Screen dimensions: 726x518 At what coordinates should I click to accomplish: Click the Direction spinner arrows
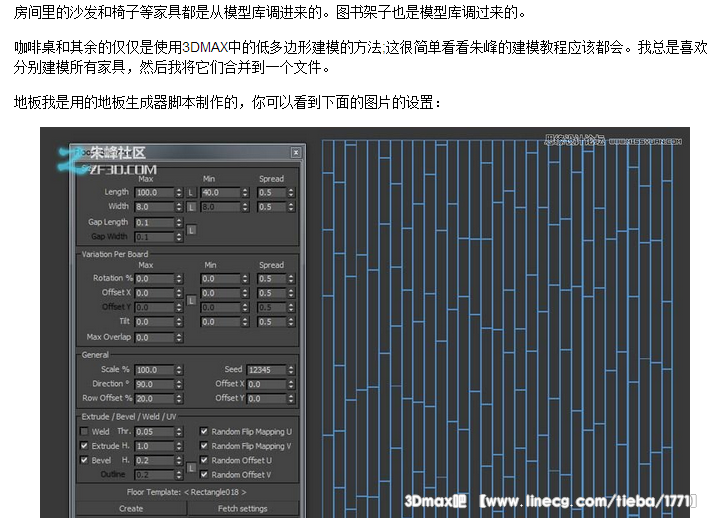179,384
